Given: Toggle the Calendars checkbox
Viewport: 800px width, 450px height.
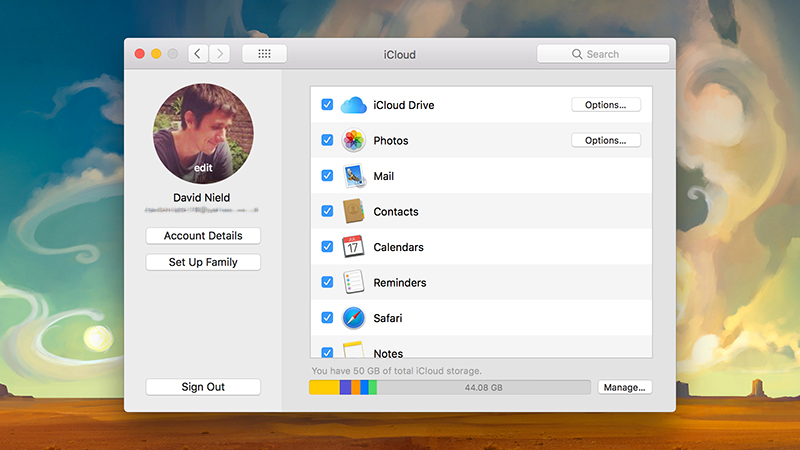Looking at the screenshot, I should tap(327, 246).
